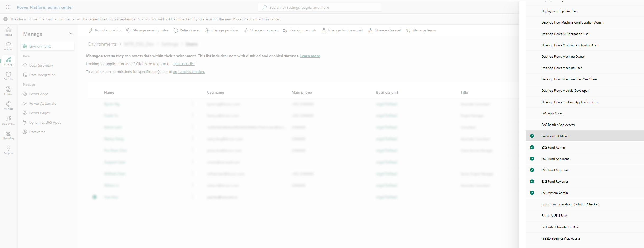Uncheck the Environment Maker role

[532, 136]
